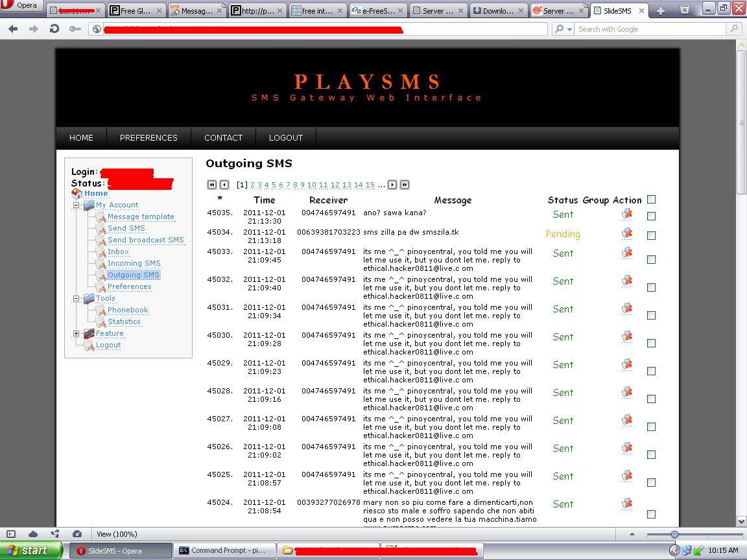Click the Opera reload button
This screenshot has width=747, height=560.
click(x=54, y=29)
